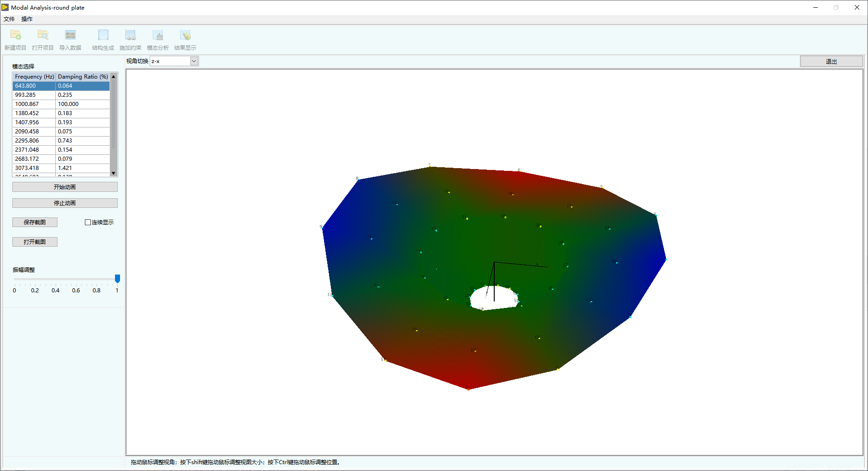Click the 退出 exit button
Screen dimensions: 868x471
(x=831, y=61)
